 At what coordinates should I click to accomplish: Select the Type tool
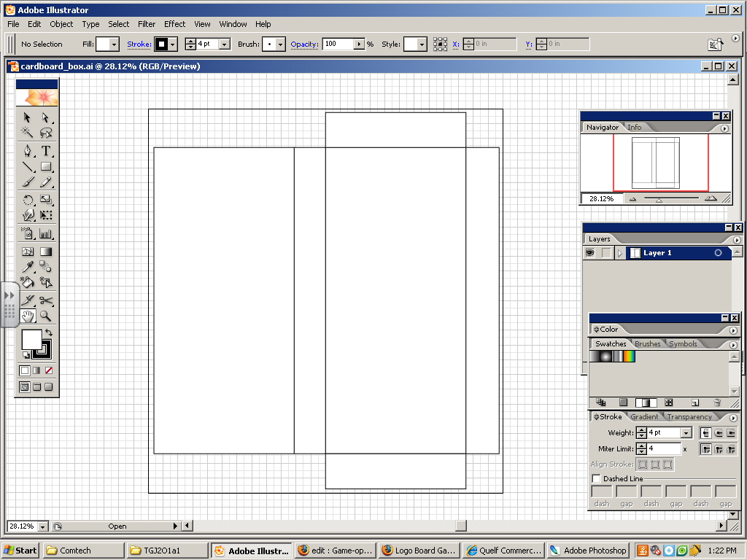coord(45,150)
